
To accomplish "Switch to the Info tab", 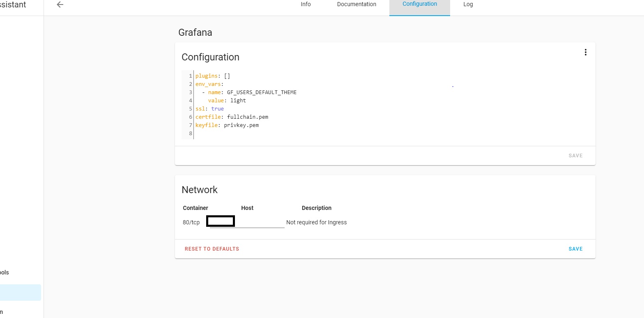I will [x=306, y=4].
